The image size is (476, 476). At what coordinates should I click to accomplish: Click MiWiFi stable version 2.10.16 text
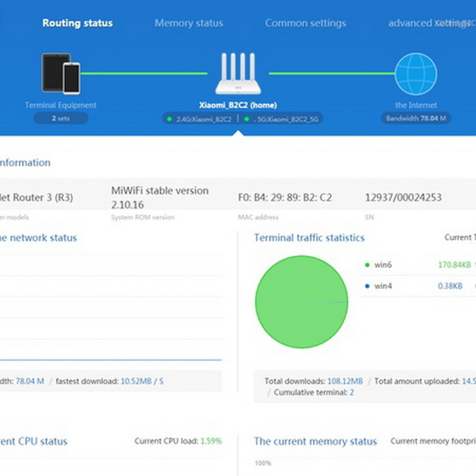click(160, 197)
